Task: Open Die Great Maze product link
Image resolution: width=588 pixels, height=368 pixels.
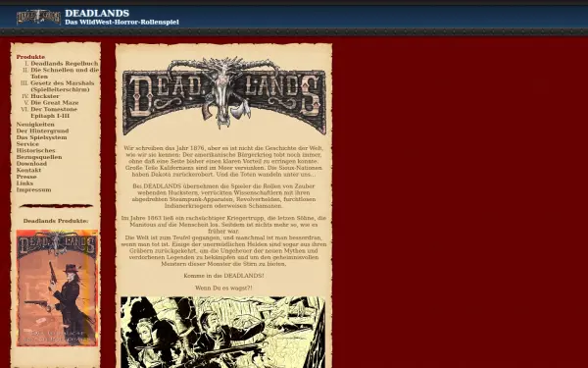Action: point(55,102)
